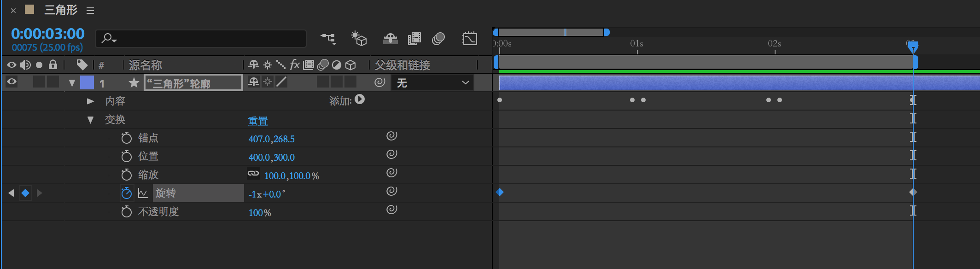980x269 pixels.
Task: Open the parent layer dropdown
Action: [x=432, y=83]
